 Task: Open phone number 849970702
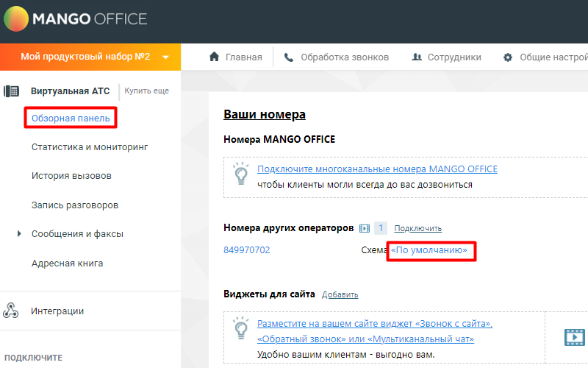pyautogui.click(x=247, y=250)
